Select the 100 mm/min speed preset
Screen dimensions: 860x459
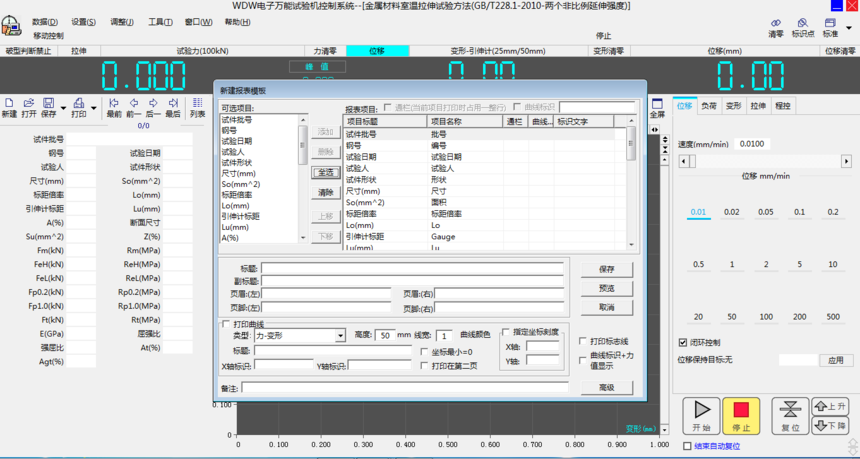point(766,317)
